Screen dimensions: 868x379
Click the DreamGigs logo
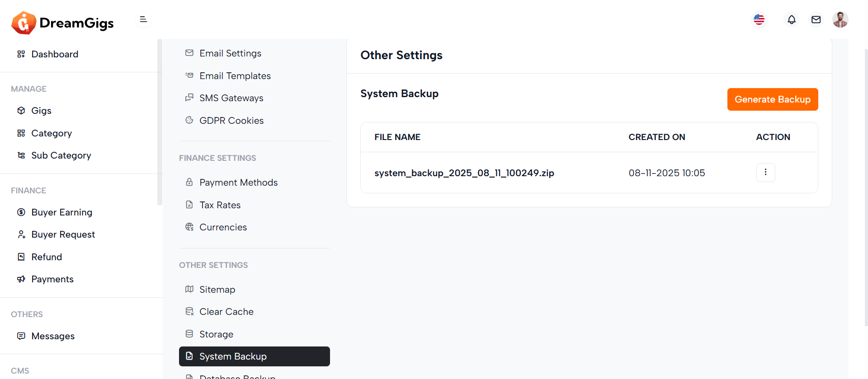click(62, 23)
